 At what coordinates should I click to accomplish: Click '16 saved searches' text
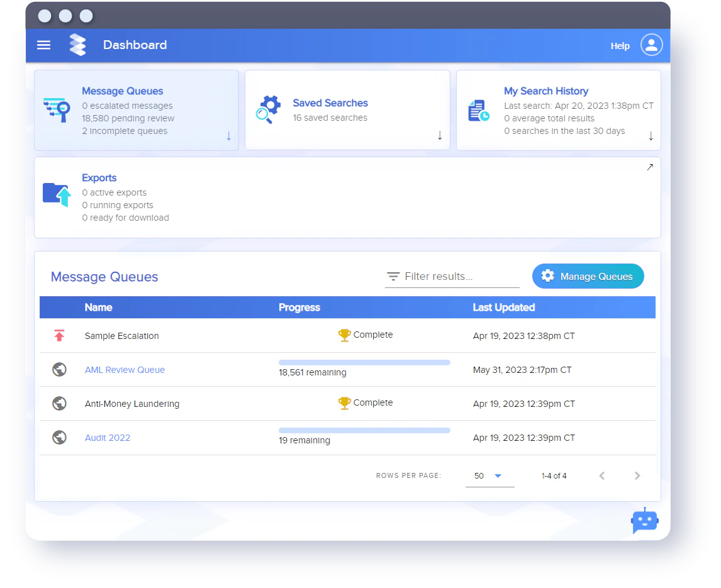(330, 118)
